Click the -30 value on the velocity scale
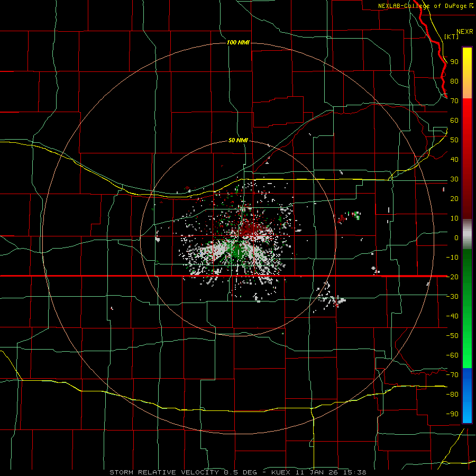Screen dimensions: 476x476 coord(452,296)
